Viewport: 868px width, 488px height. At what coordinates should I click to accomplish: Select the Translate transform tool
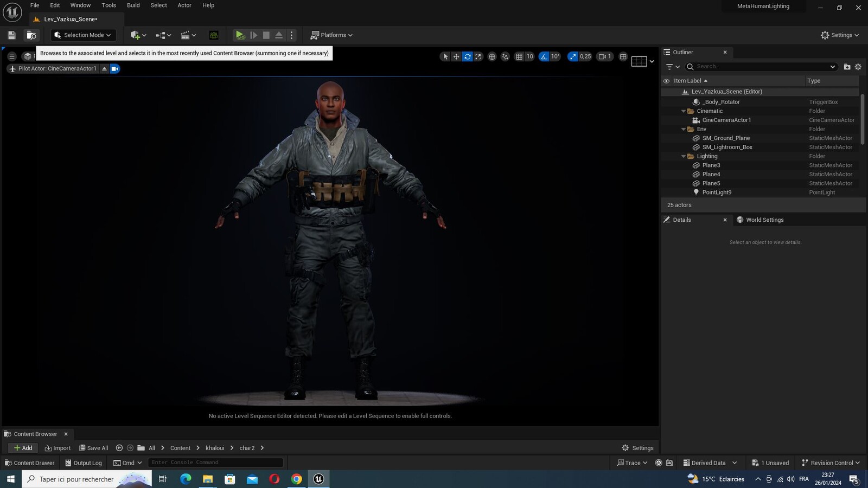click(x=456, y=56)
